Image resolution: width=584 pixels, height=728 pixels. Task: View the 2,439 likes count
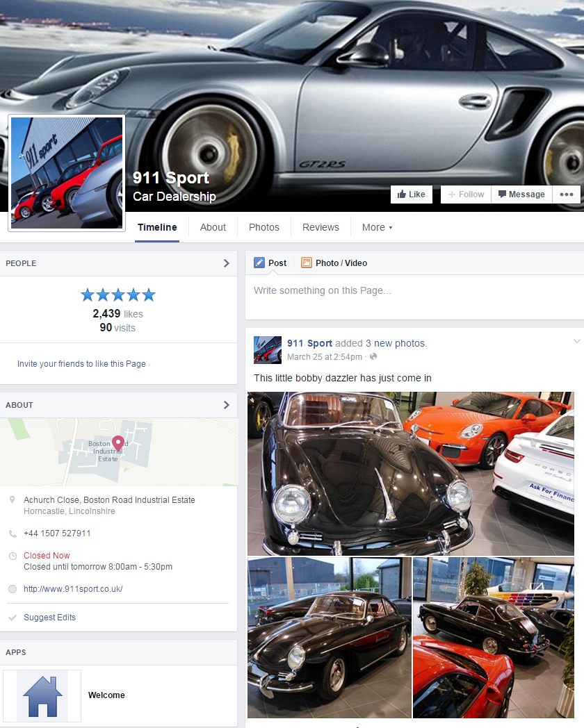coord(118,314)
